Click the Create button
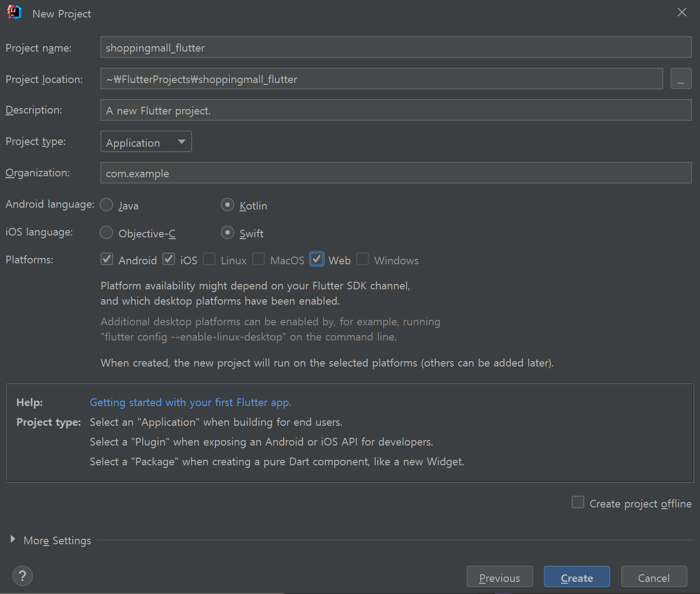The height and width of the screenshot is (594, 700). point(577,577)
